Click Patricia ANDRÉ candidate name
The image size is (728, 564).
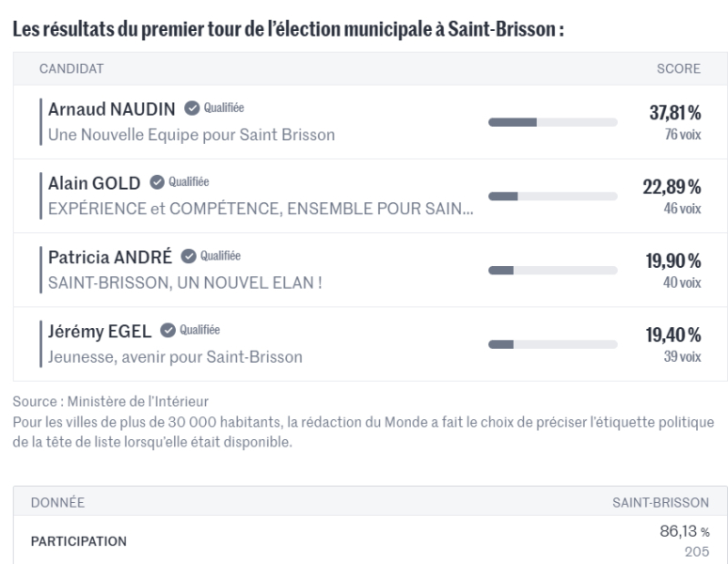112,256
